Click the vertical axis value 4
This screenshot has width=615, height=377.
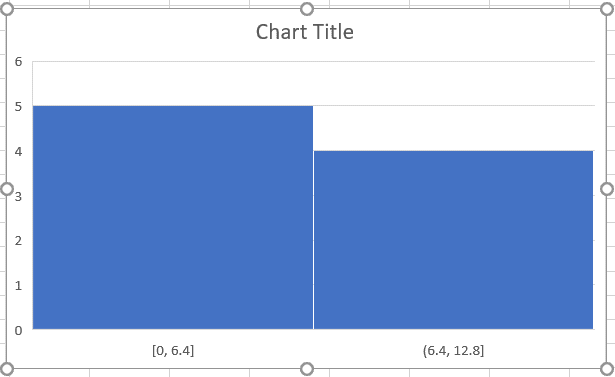(18, 151)
